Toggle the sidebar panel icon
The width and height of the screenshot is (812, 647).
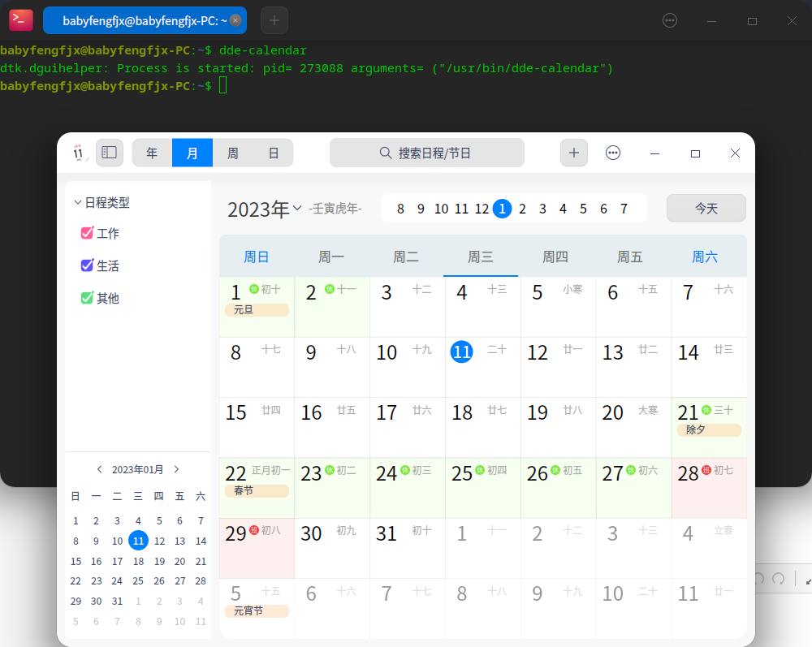(110, 153)
